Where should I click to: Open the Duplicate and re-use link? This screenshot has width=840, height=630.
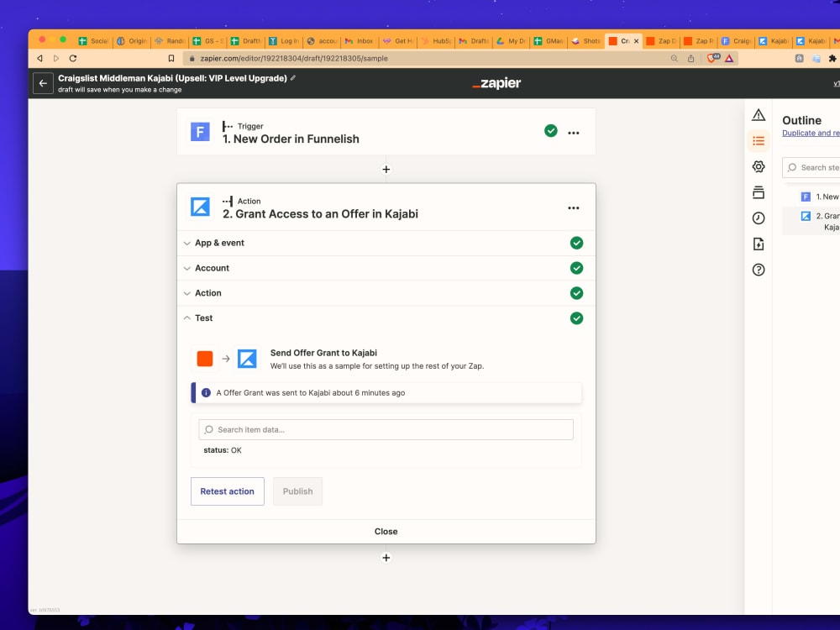click(810, 133)
